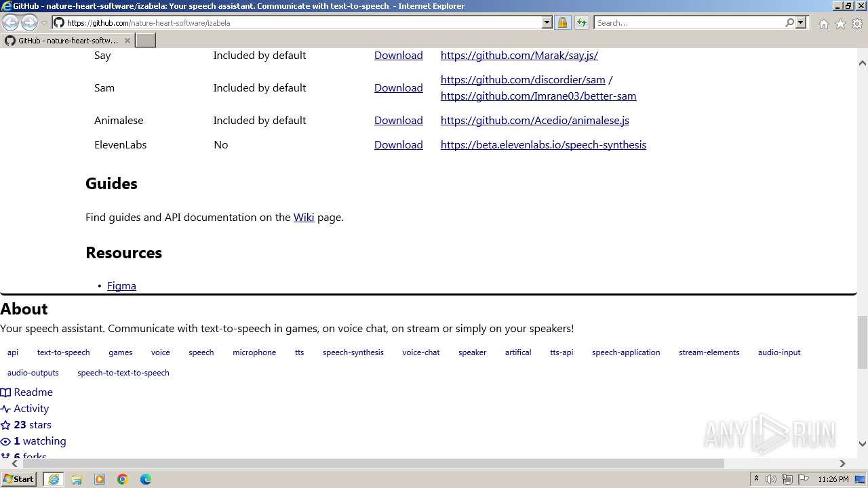Select the speech-synthesis topic tag

353,352
